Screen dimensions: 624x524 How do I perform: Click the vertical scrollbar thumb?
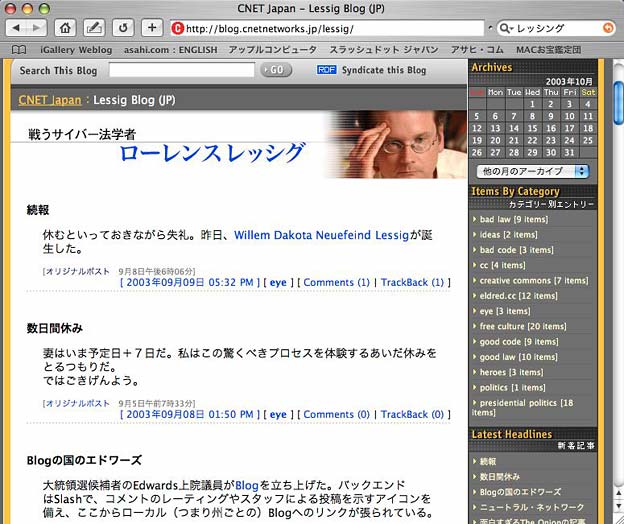[x=619, y=103]
